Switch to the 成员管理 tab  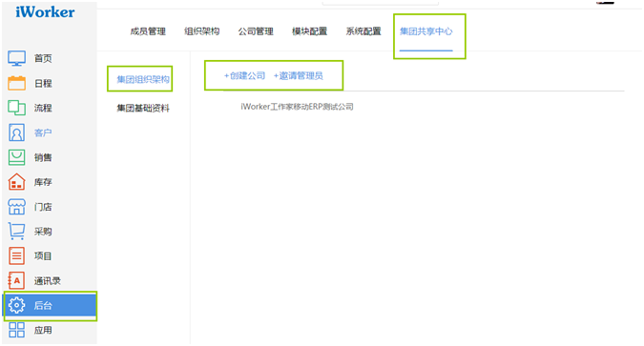[148, 31]
